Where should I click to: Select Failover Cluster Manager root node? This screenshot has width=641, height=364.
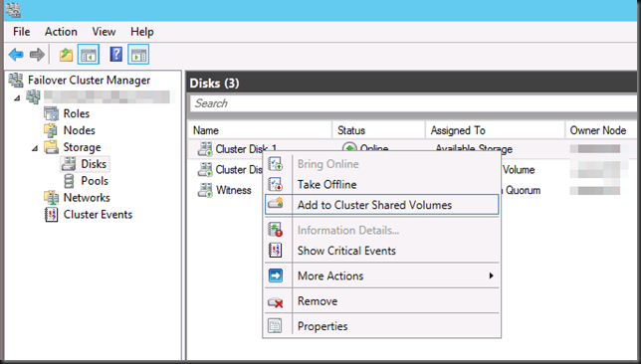coord(90,81)
